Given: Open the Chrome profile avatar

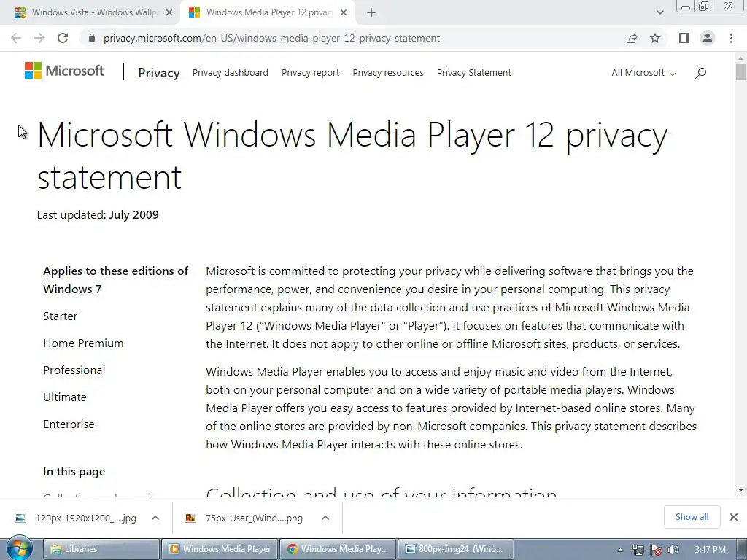Looking at the screenshot, I should click(708, 38).
